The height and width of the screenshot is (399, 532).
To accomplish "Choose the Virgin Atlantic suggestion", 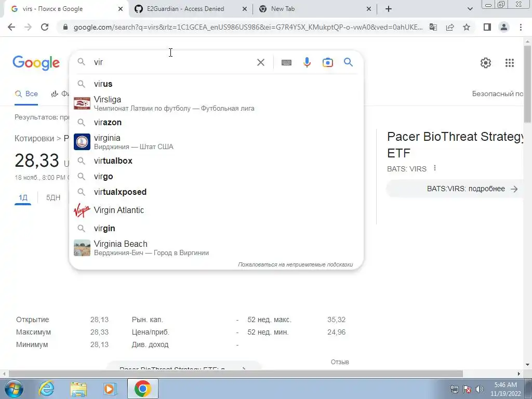I will tap(216, 210).
